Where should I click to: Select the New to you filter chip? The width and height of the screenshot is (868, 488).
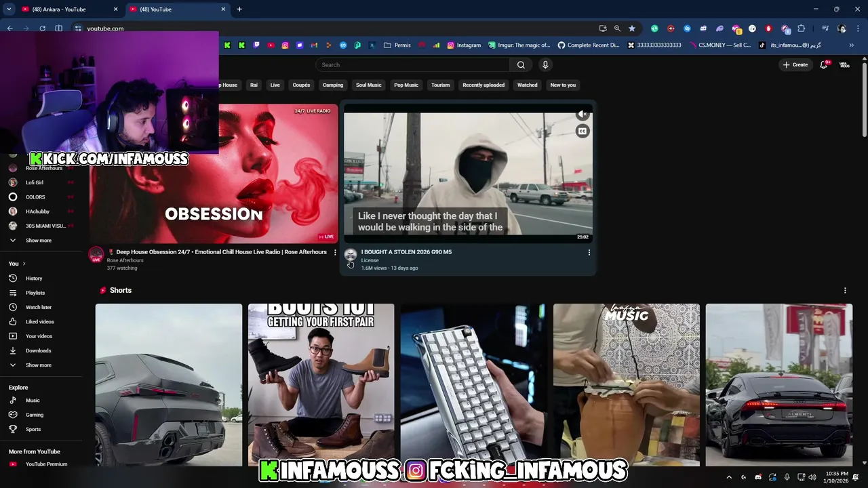click(x=563, y=85)
